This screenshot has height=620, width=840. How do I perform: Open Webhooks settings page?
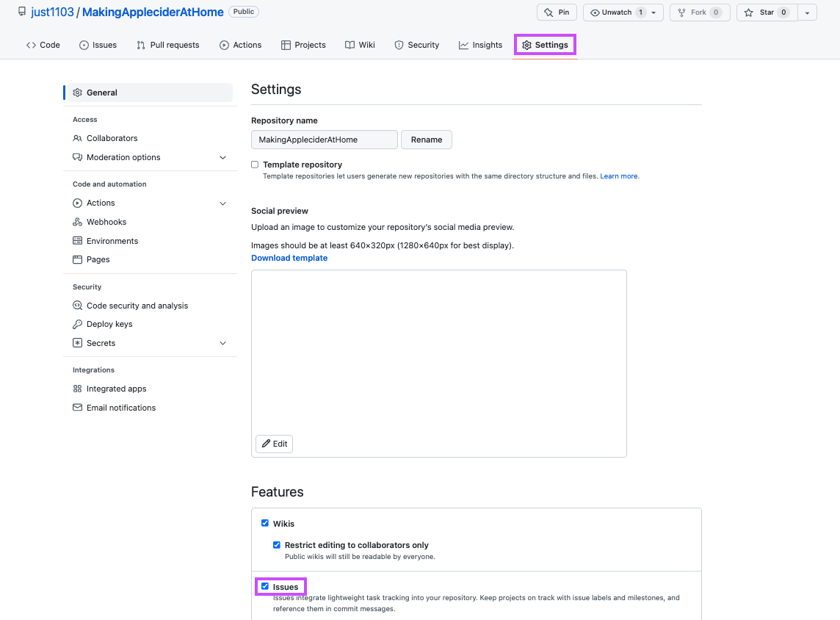coord(106,222)
